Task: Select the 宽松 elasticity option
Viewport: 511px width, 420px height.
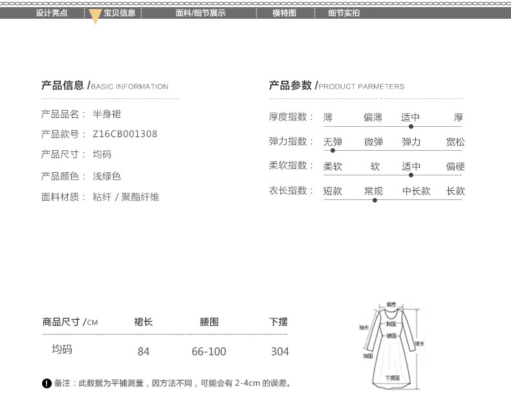Action: (455, 142)
